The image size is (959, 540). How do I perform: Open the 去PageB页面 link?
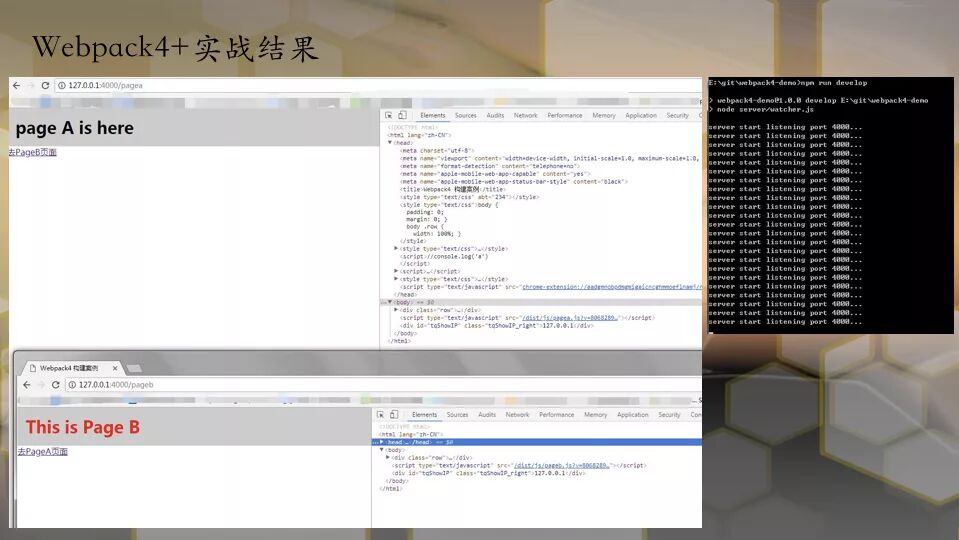(x=32, y=152)
